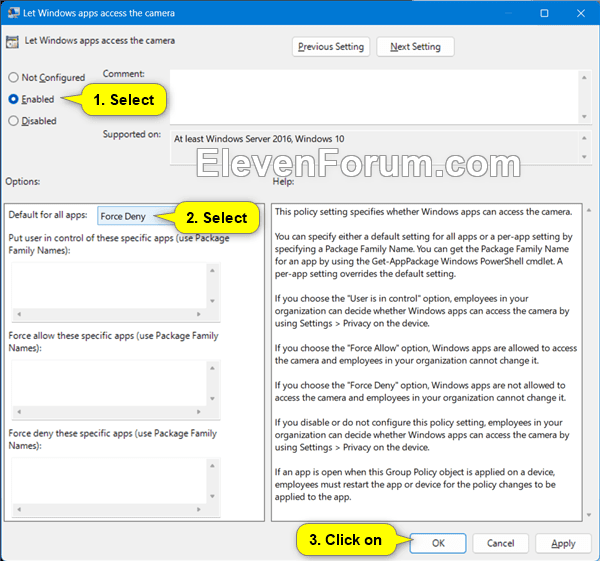
Task: Confirm with the OK button
Action: pos(438,543)
